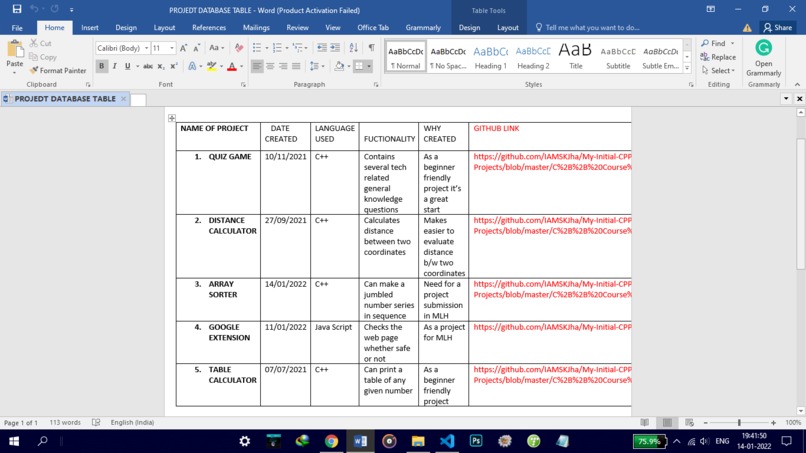
Task: Clear all formatting eraser icon
Action: pos(239,48)
